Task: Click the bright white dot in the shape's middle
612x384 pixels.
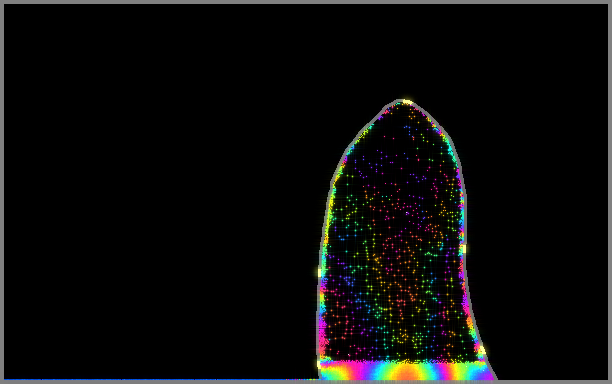Action: pos(407,213)
